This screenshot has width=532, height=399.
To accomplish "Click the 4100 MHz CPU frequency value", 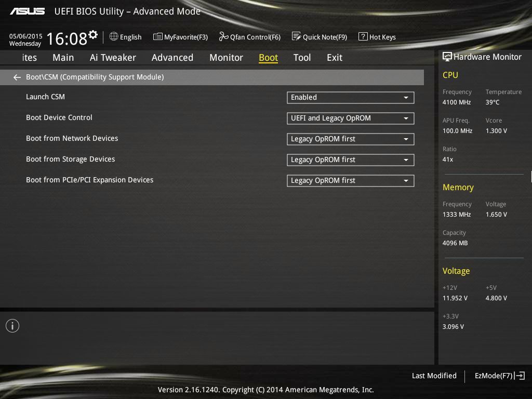I will [457, 102].
